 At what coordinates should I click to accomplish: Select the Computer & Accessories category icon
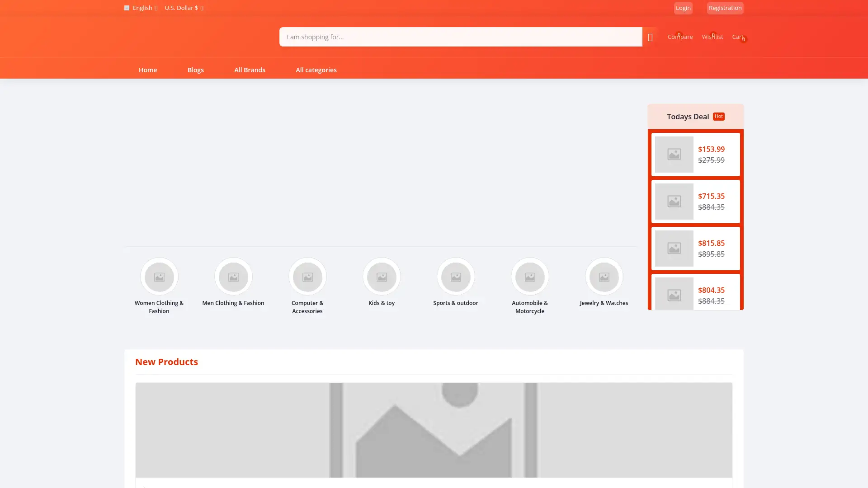307,277
